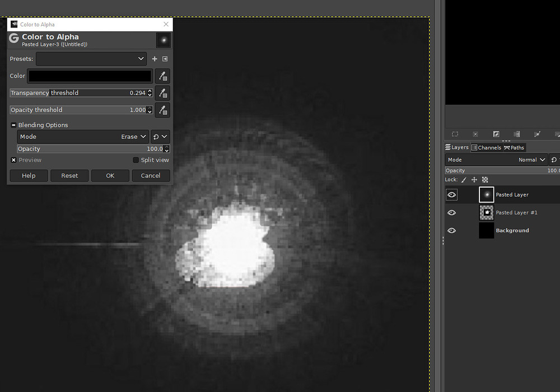Open the presets management menu icon

click(x=165, y=59)
